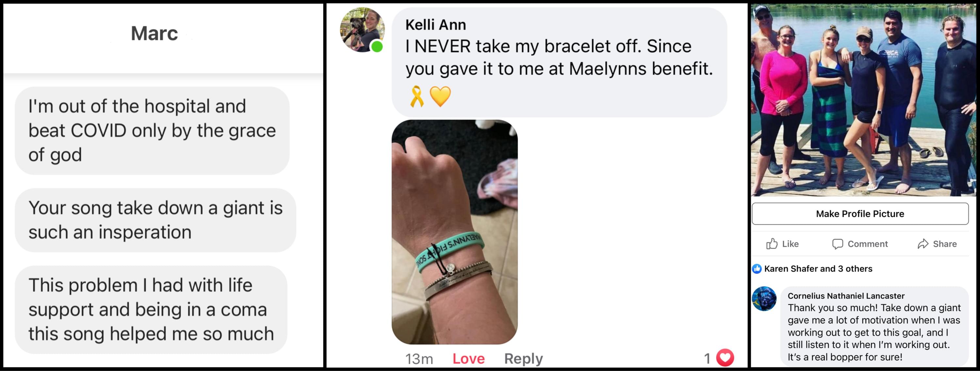Click the Marc conversation header
980x371 pixels.
point(154,33)
